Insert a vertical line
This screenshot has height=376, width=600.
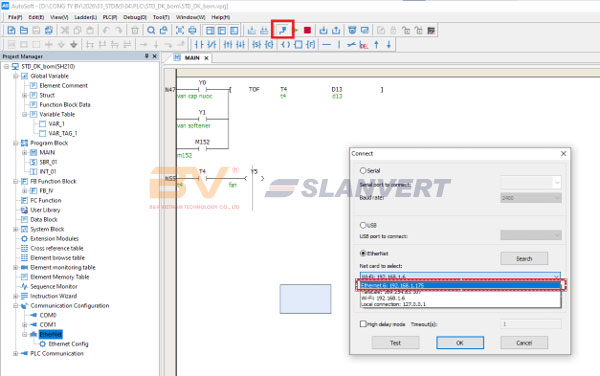click(339, 45)
